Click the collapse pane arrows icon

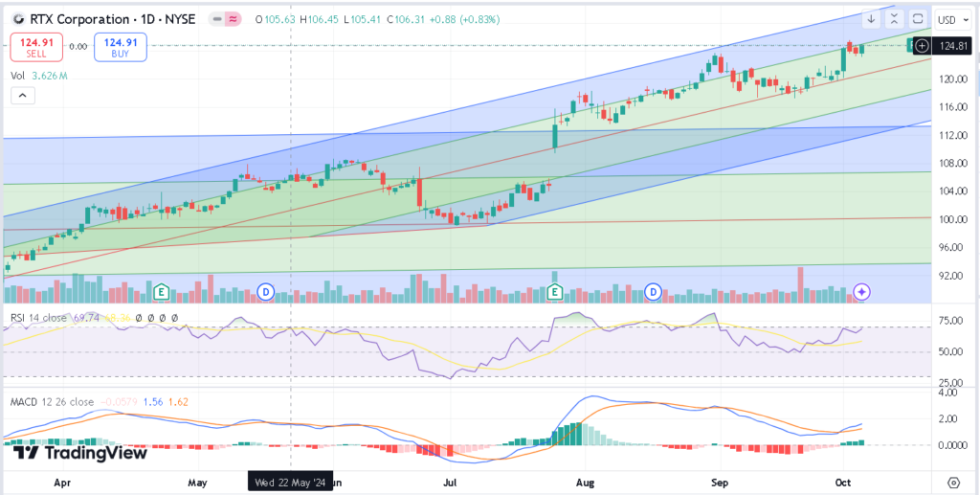coord(895,19)
